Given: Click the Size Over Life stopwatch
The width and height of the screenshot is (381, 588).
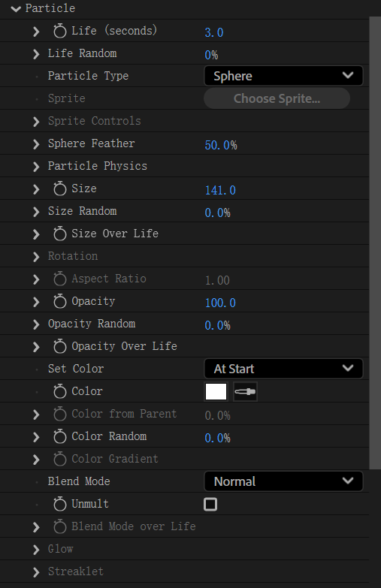Looking at the screenshot, I should tap(59, 234).
